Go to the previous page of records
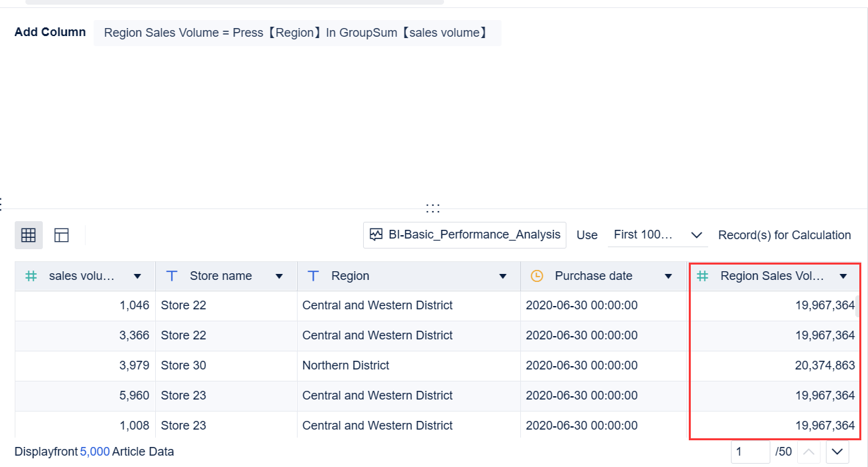Viewport: 868px width, 467px height. point(808,452)
